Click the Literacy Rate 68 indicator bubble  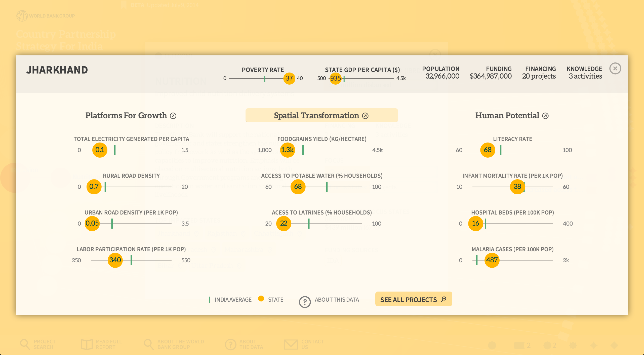click(x=488, y=150)
